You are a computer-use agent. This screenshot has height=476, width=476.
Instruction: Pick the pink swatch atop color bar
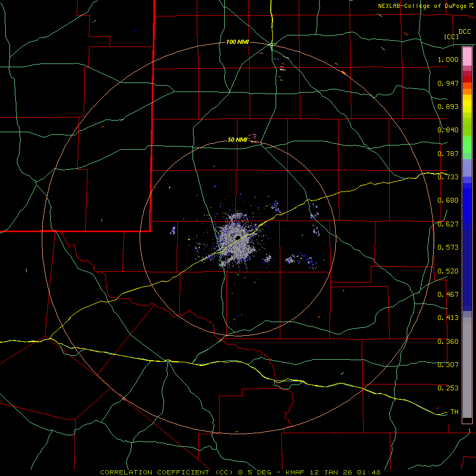pyautogui.click(x=467, y=57)
